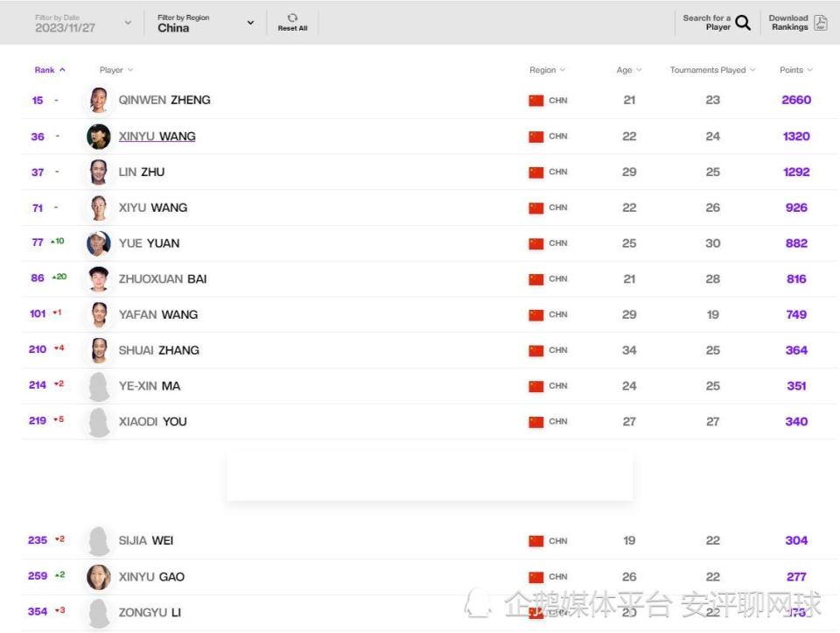Click Xiaodi You's placeholder silhouette avatar

(99, 422)
